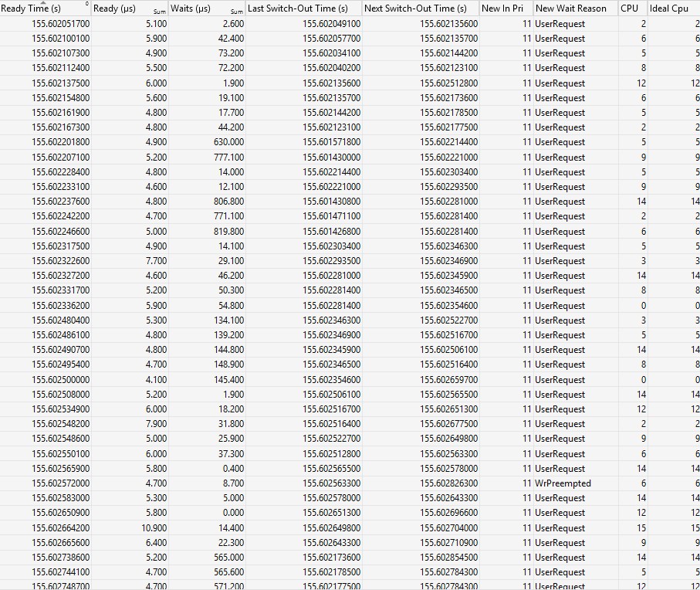The height and width of the screenshot is (590, 700).
Task: Select Ready Time cell 155.602744100
Action: click(61, 572)
